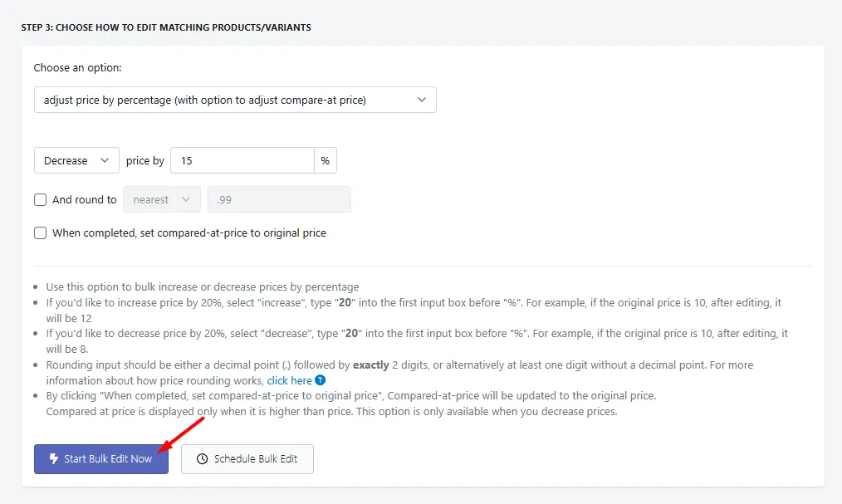This screenshot has width=842, height=504.
Task: Click the "And round to" label text
Action: pos(85,199)
